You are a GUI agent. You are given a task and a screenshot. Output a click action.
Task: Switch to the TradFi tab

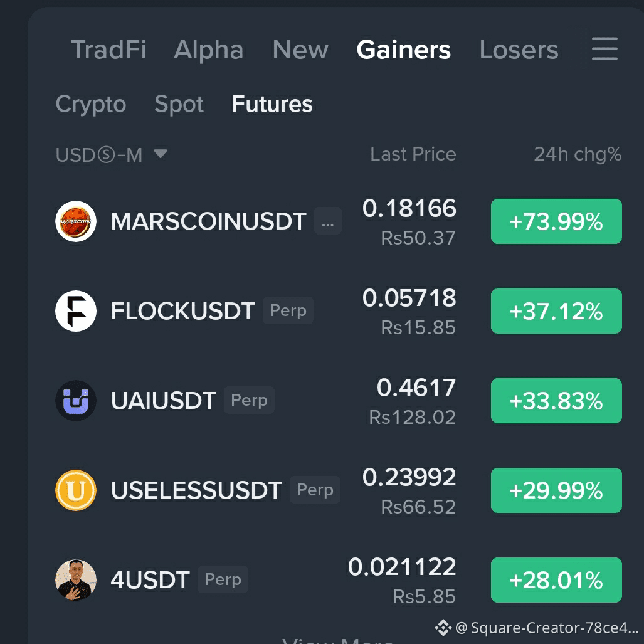pos(108,50)
